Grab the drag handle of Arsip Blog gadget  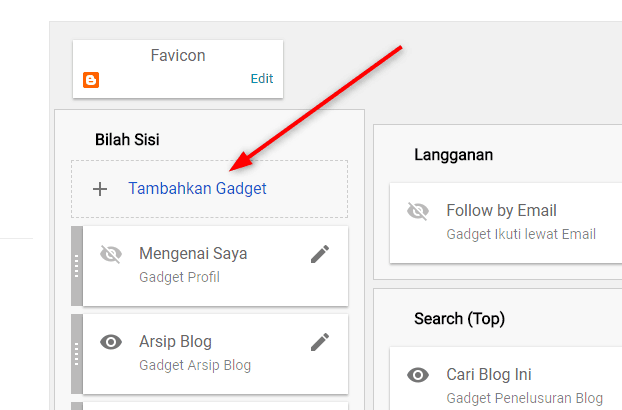pyautogui.click(x=77, y=354)
